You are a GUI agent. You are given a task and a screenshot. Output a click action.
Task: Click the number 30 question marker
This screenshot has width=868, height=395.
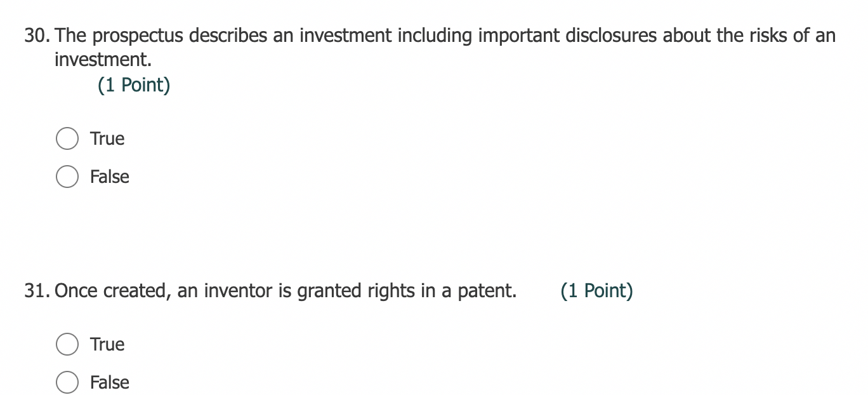pos(36,36)
